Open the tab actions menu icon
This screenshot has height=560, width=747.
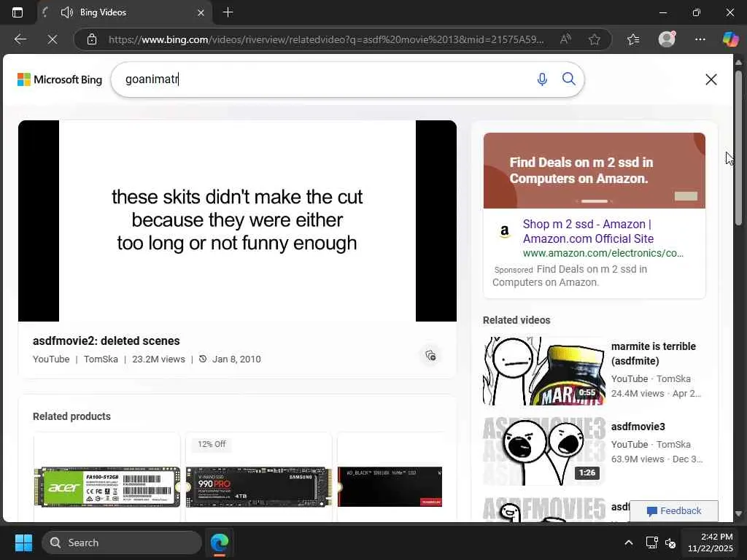pos(18,12)
